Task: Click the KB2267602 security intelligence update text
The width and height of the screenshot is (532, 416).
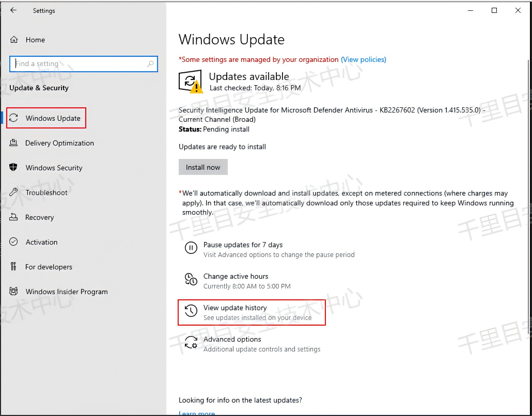Action: (x=332, y=115)
